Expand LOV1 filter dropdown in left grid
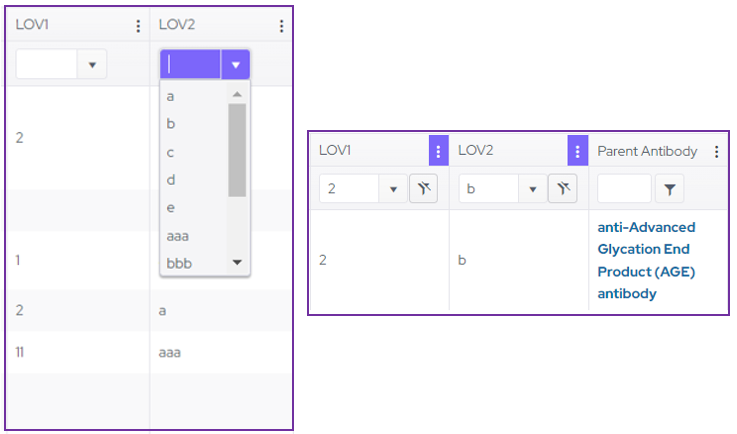 coord(92,65)
